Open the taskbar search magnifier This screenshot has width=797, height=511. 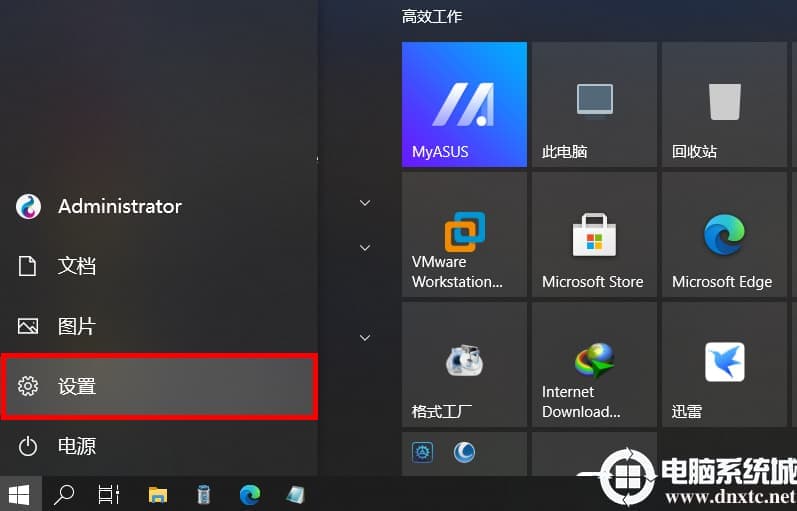coord(64,494)
